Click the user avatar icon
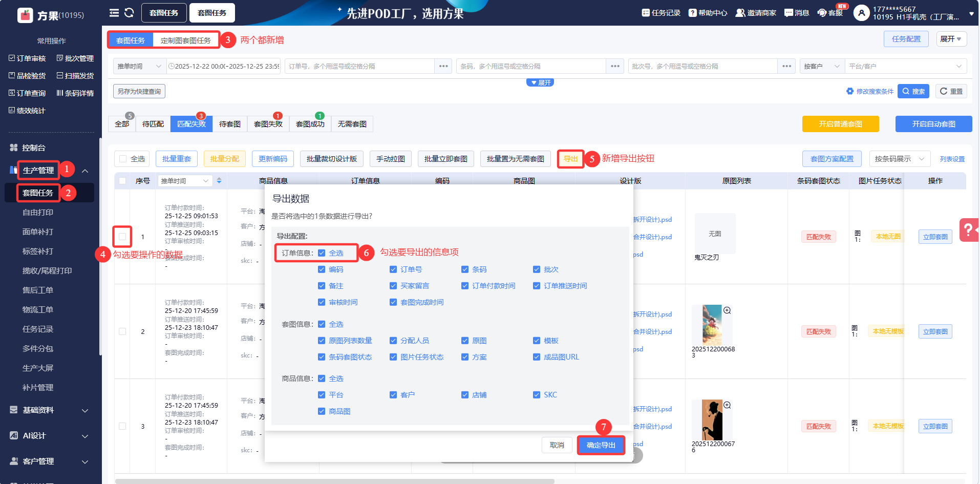Viewport: 980px width, 484px height. point(861,13)
